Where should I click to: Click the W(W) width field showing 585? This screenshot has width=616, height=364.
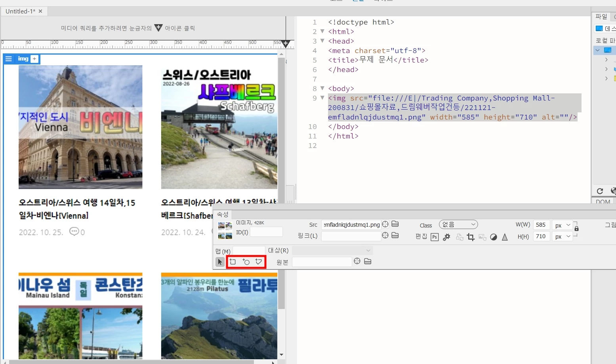pyautogui.click(x=542, y=225)
